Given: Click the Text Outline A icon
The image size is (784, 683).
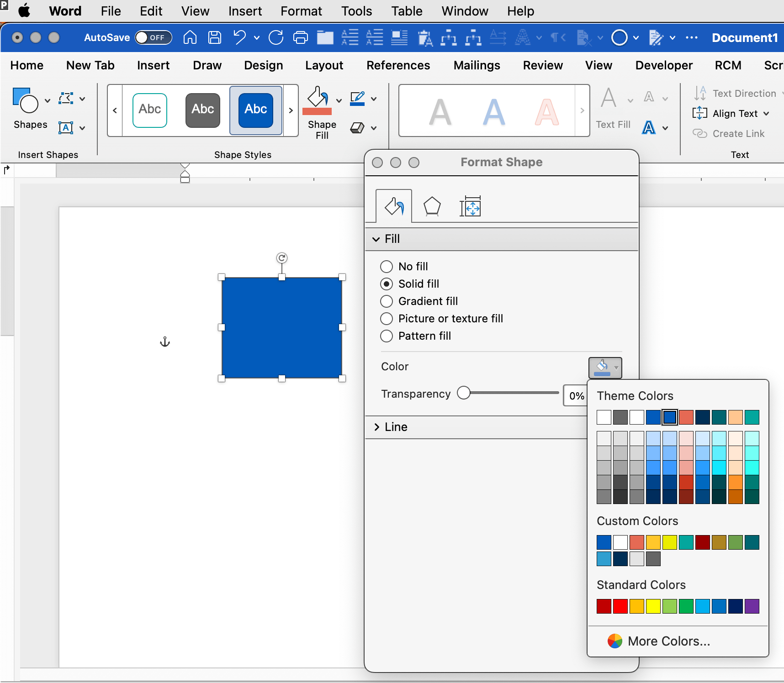Looking at the screenshot, I should click(649, 97).
